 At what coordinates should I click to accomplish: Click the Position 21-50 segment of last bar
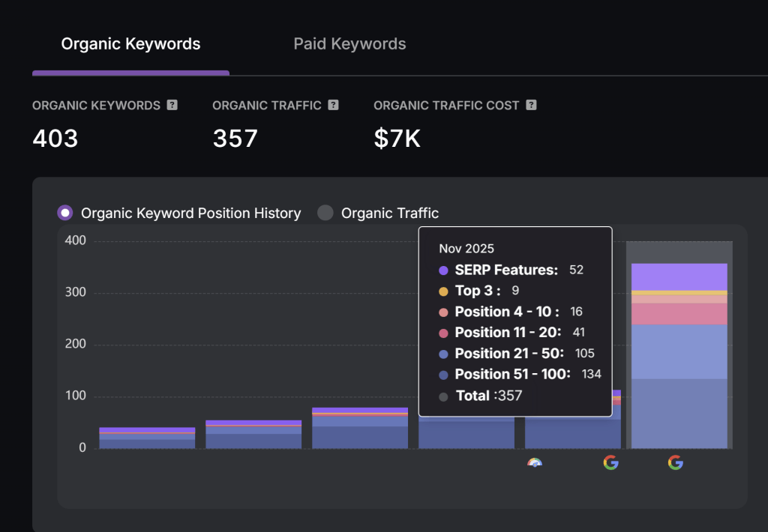pyautogui.click(x=679, y=351)
